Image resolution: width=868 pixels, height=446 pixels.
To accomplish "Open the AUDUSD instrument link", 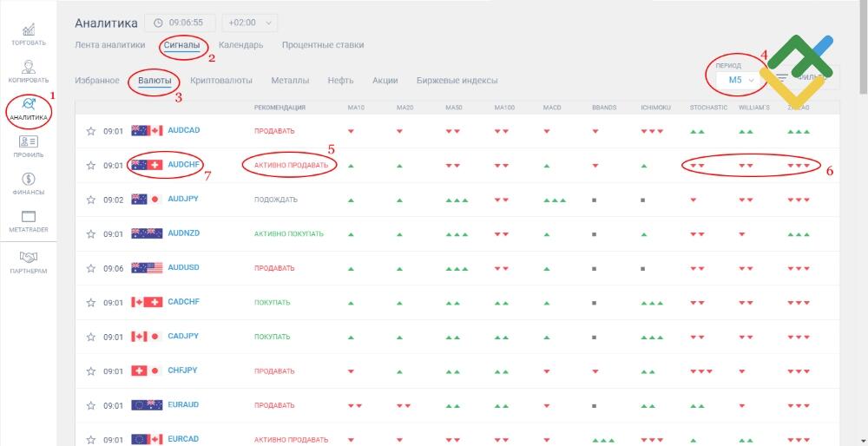I will 183,268.
